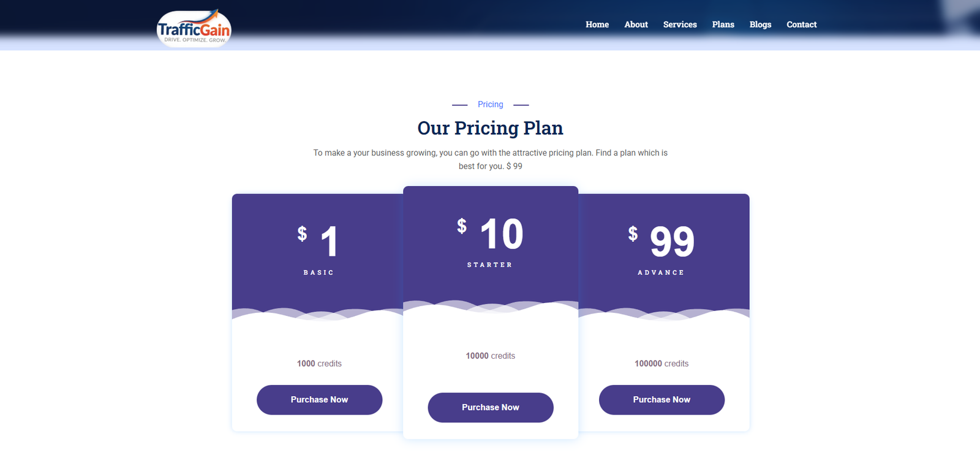This screenshot has height=469, width=980.
Task: Select the STARTER plan label
Action: pos(490,265)
